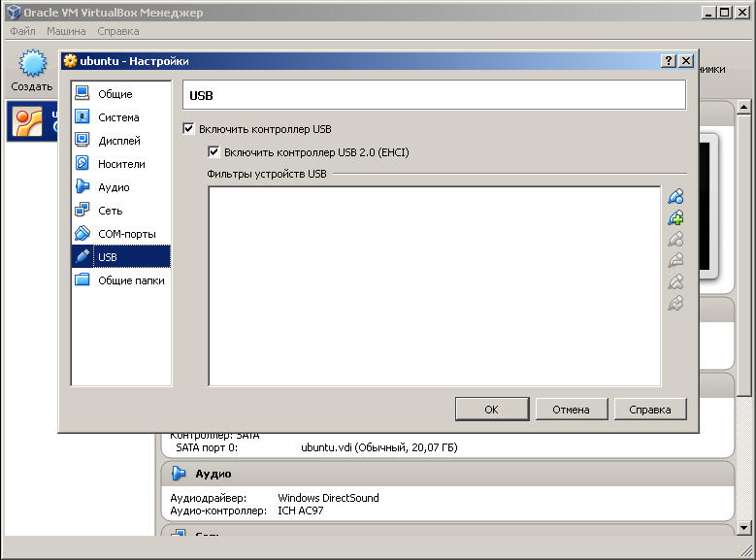Click the SATA порт 0 label
This screenshot has width=756, height=560.
coord(207,447)
